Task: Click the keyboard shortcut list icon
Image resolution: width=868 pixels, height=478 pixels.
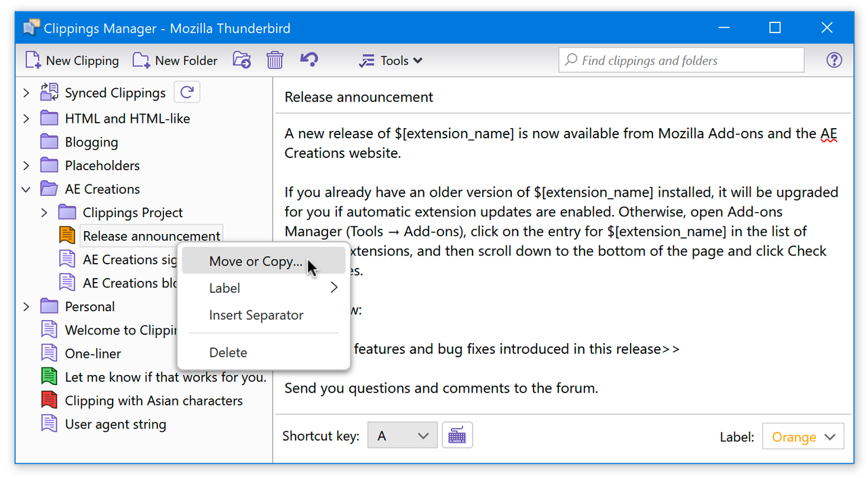Action: pyautogui.click(x=457, y=436)
